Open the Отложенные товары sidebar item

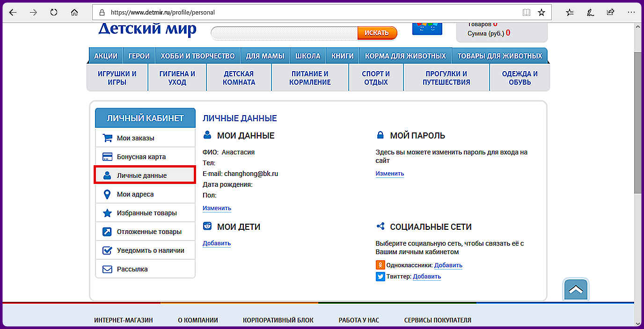pos(145,232)
